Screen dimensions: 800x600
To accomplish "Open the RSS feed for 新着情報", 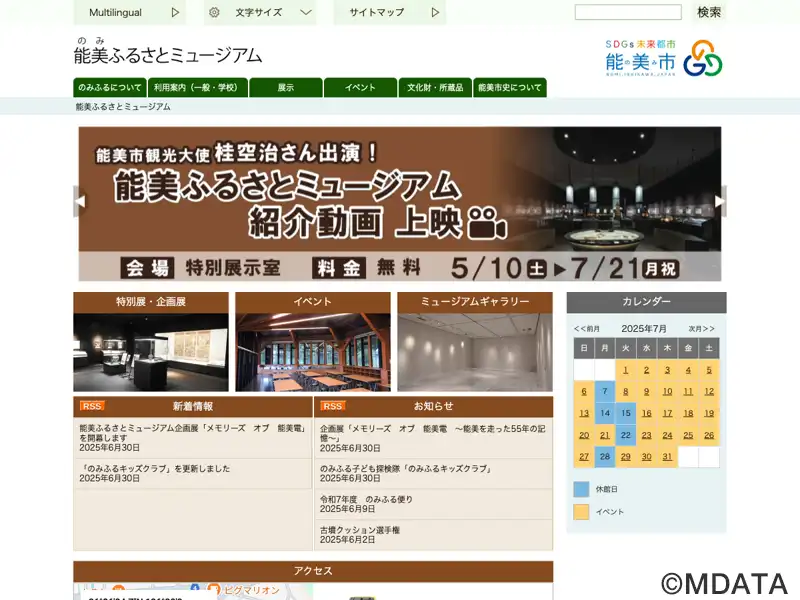I will pos(92,406).
